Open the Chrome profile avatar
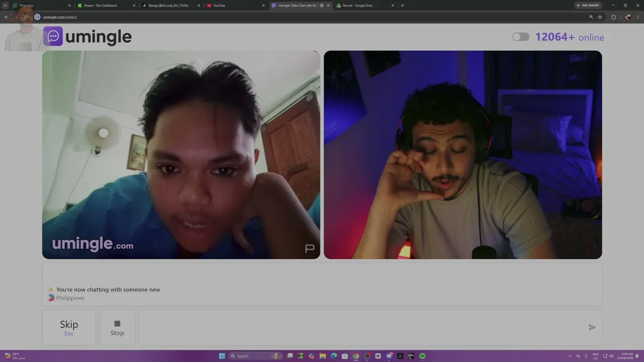The height and width of the screenshot is (362, 644). tap(628, 17)
